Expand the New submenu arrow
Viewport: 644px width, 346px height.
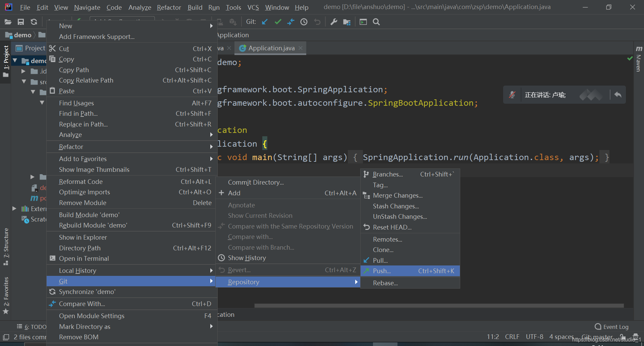click(x=211, y=26)
